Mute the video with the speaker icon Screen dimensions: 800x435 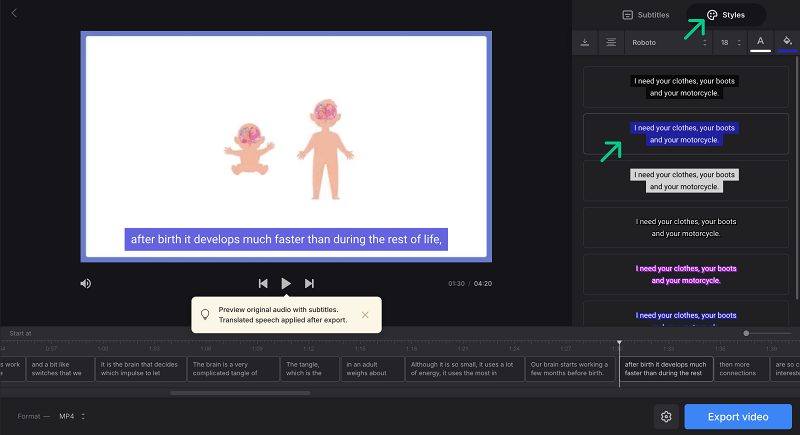[x=86, y=284]
